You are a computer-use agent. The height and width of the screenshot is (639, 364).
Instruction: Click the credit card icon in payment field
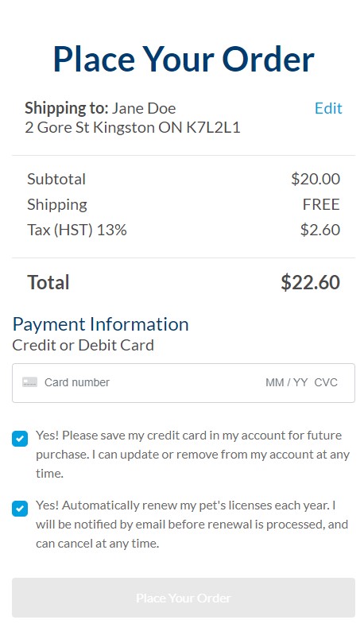[x=29, y=382]
